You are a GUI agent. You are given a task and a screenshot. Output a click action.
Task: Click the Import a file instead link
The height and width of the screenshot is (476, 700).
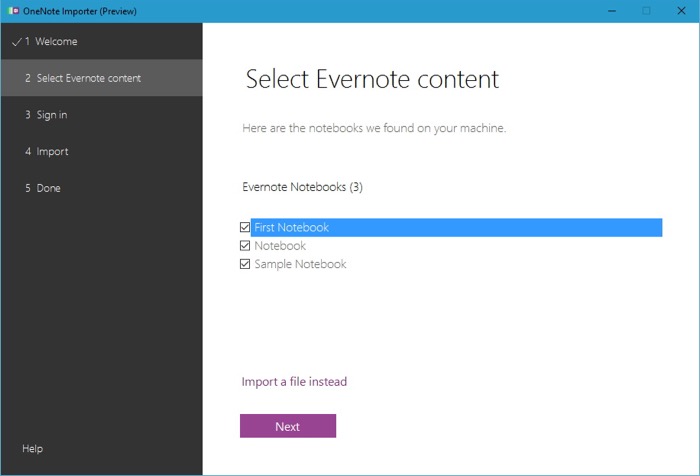click(294, 382)
